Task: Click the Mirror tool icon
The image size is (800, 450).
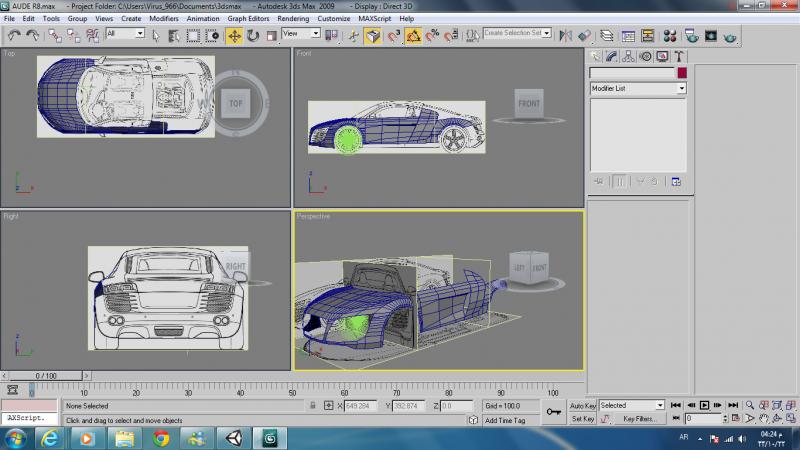Action: pyautogui.click(x=565, y=35)
